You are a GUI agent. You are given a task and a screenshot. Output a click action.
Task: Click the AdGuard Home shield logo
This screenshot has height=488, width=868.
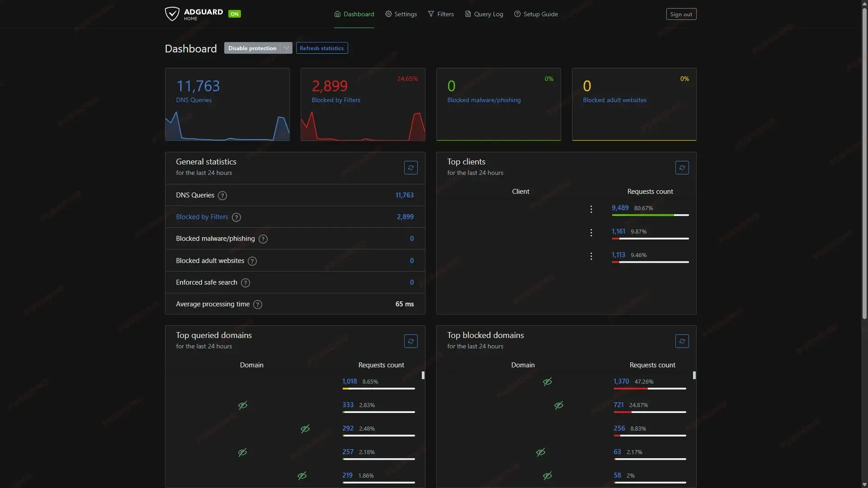click(172, 14)
